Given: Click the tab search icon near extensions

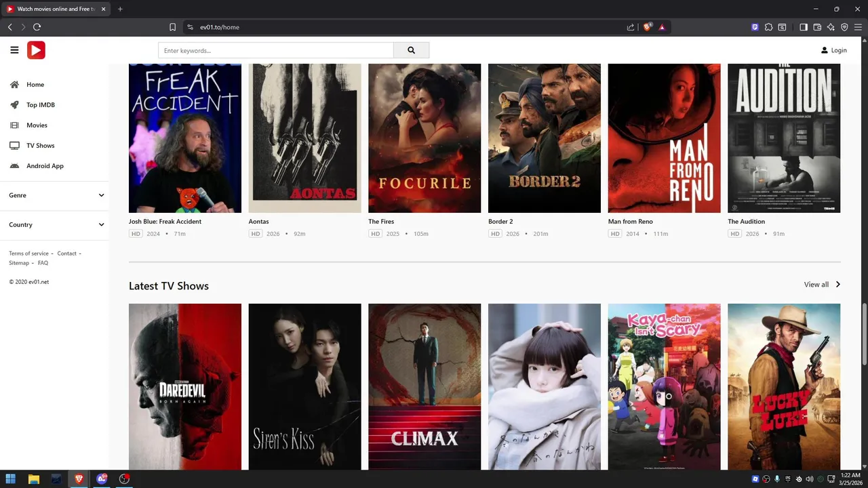Looking at the screenshot, I should (x=782, y=27).
